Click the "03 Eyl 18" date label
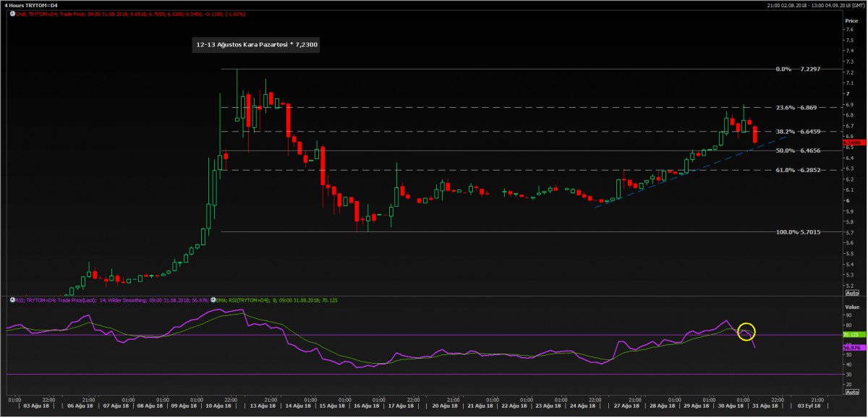868x418 pixels. (809, 406)
